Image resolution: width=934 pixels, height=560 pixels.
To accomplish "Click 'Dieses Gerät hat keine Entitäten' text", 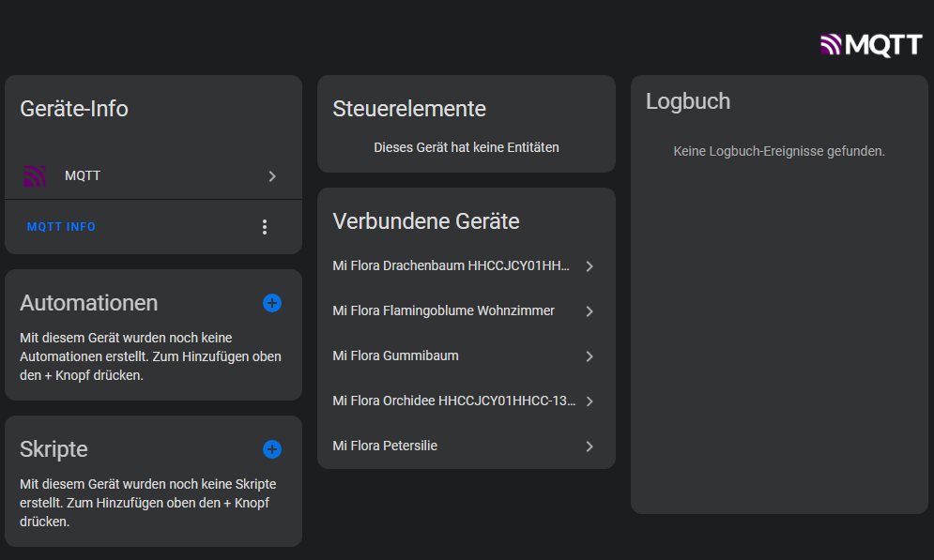I will [x=467, y=147].
